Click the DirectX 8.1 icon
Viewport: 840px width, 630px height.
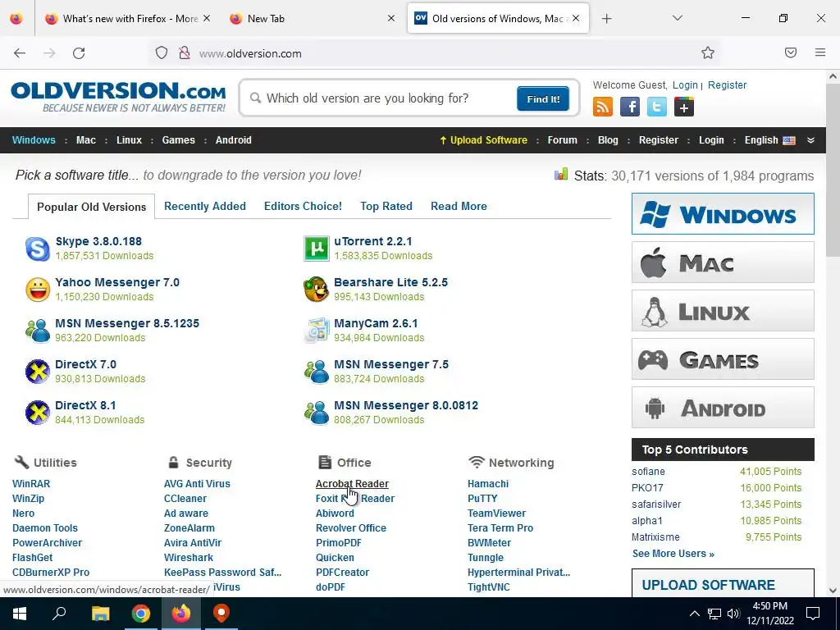coord(38,413)
